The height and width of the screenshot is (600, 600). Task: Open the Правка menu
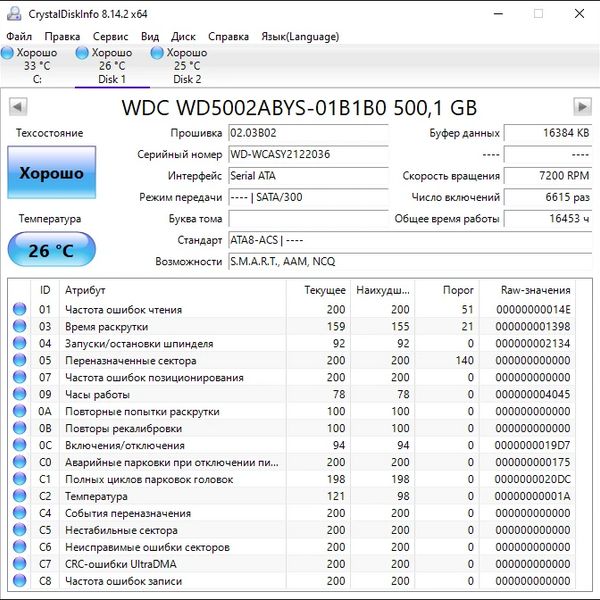click(x=62, y=36)
